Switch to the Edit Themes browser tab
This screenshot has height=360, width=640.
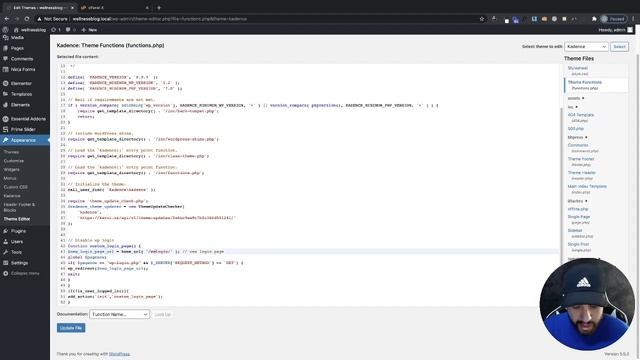[x=39, y=7]
